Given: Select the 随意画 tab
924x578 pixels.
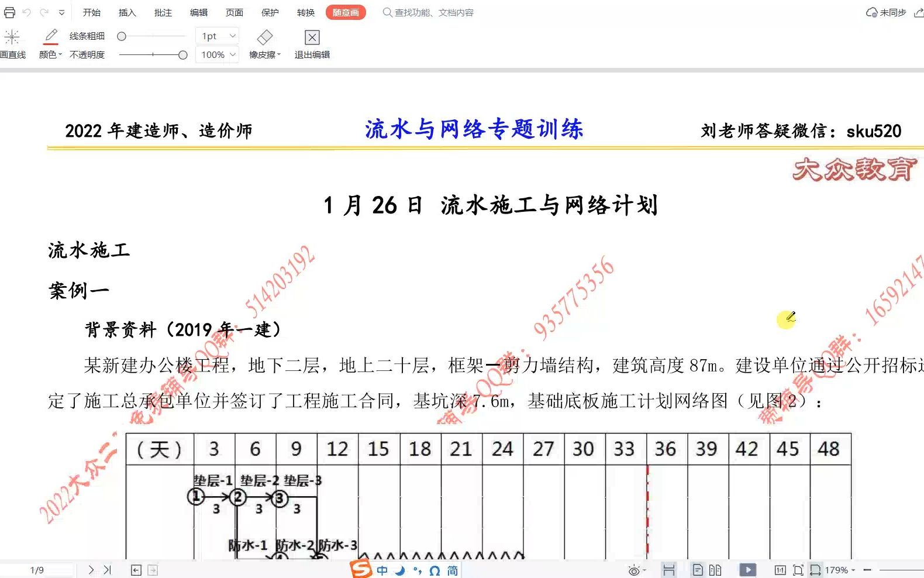Looking at the screenshot, I should [x=346, y=12].
